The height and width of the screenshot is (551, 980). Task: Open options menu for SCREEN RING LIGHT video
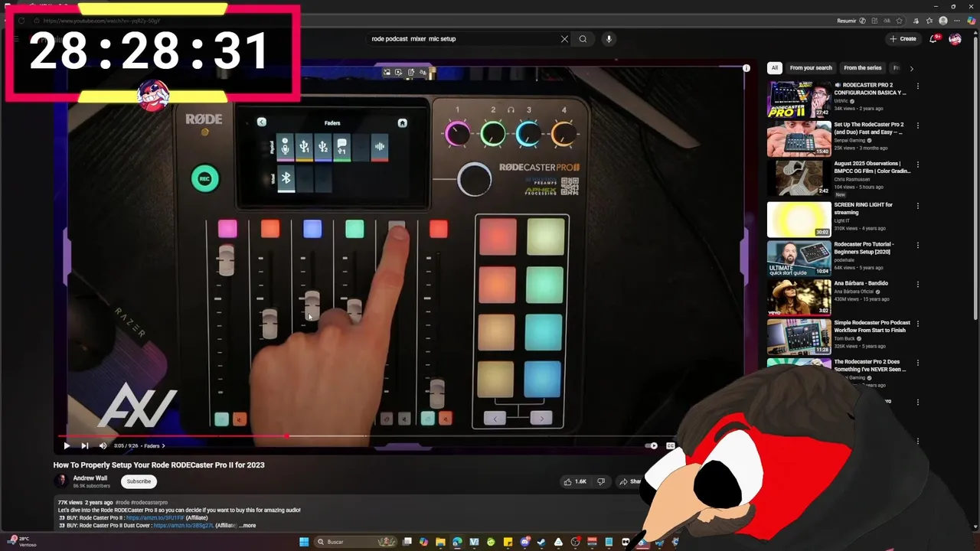[x=917, y=206]
